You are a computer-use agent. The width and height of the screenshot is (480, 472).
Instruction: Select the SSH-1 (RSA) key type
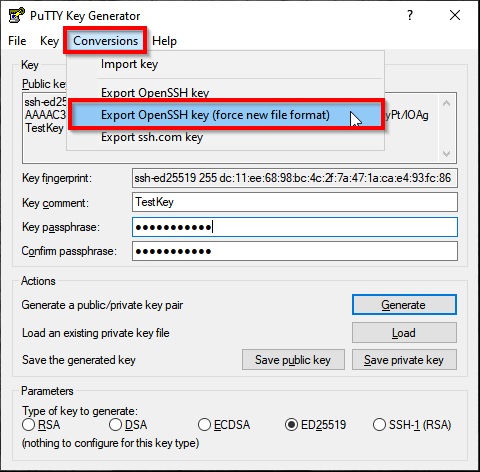tap(412, 425)
